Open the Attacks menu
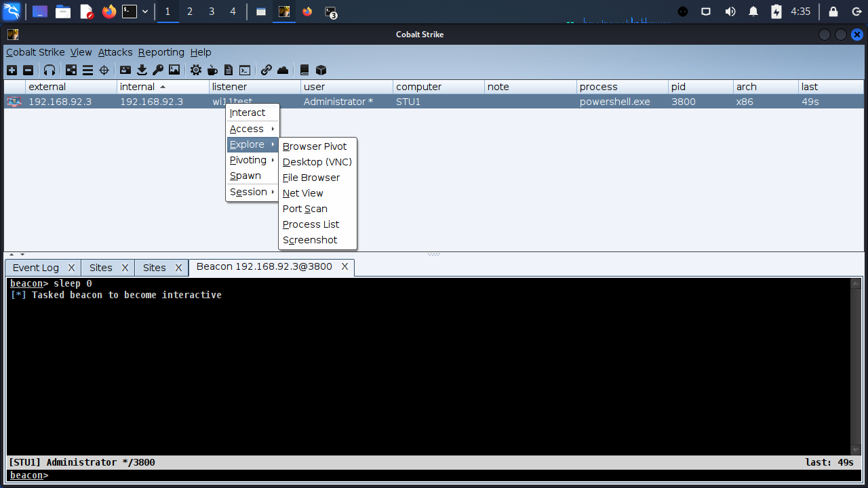The width and height of the screenshot is (868, 488). (x=115, y=52)
